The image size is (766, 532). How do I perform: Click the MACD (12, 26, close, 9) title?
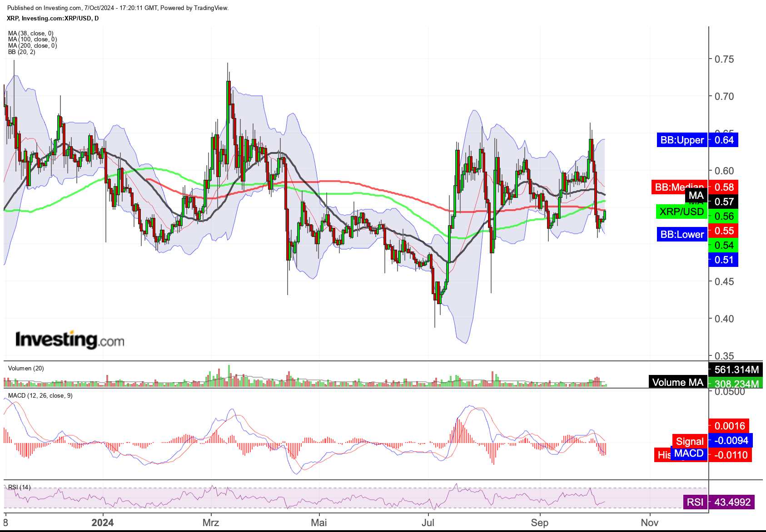pos(40,395)
